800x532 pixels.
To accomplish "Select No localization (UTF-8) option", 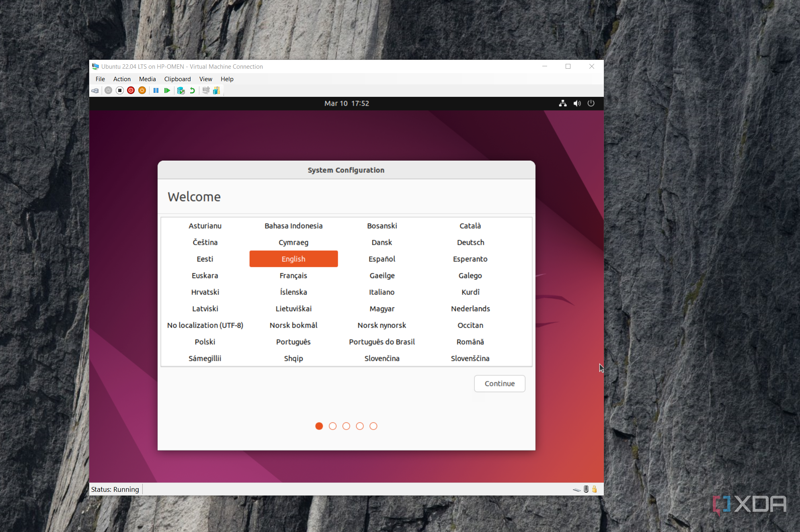I will (x=205, y=325).
